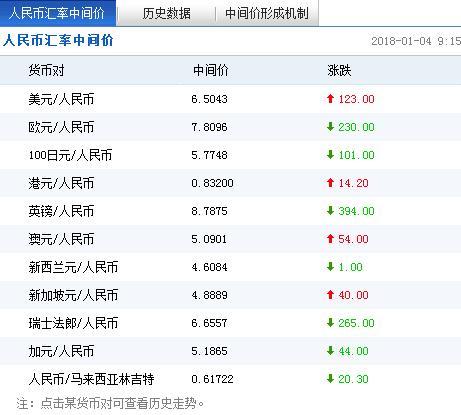Select the mid-price value 7.8096
This screenshot has width=461, height=415.
[209, 127]
